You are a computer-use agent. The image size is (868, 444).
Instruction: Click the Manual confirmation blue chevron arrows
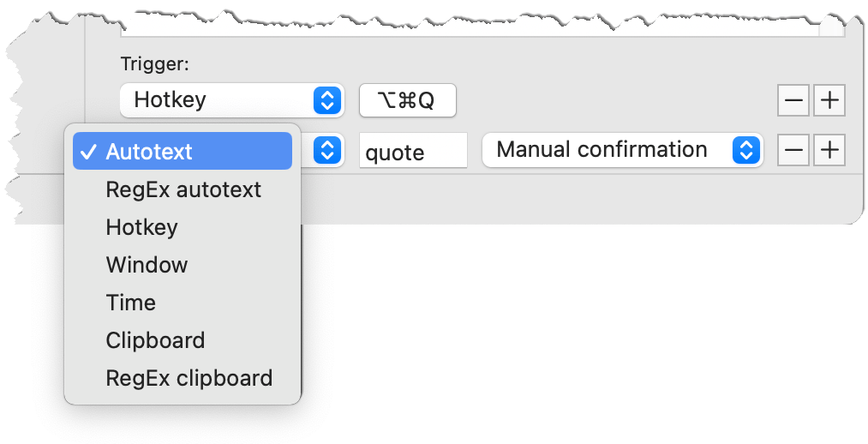[x=745, y=150]
